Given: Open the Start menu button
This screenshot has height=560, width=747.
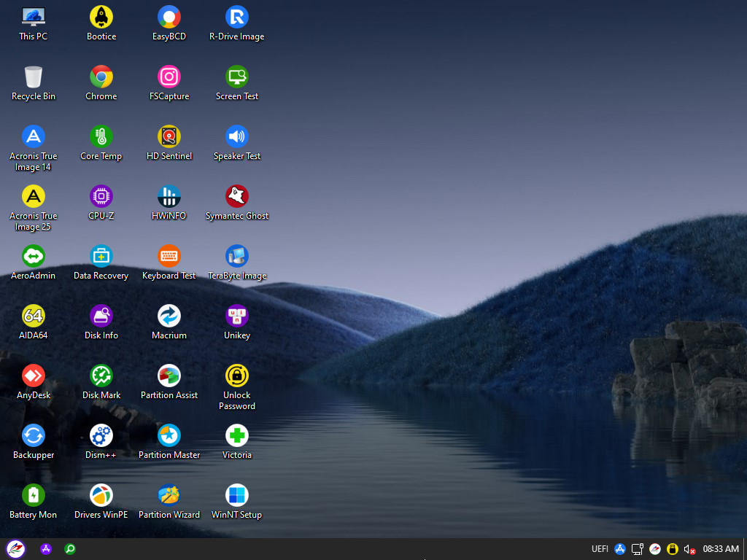Looking at the screenshot, I should coord(15,549).
